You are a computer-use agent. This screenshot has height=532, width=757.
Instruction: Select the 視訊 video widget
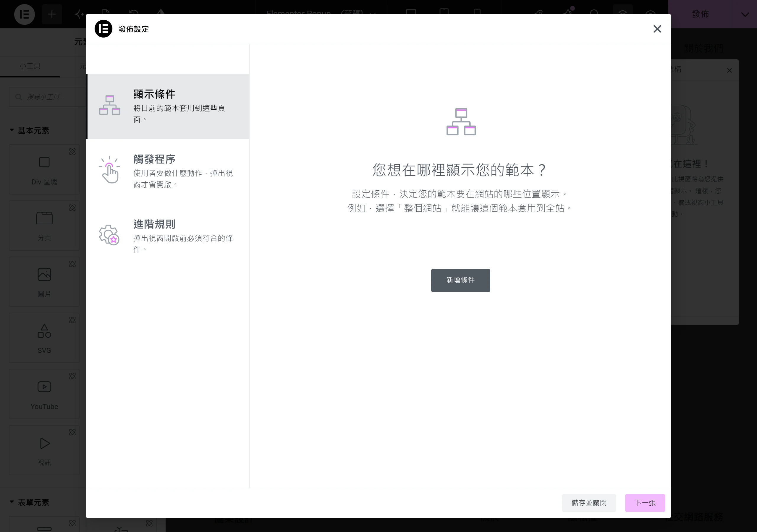(x=44, y=450)
